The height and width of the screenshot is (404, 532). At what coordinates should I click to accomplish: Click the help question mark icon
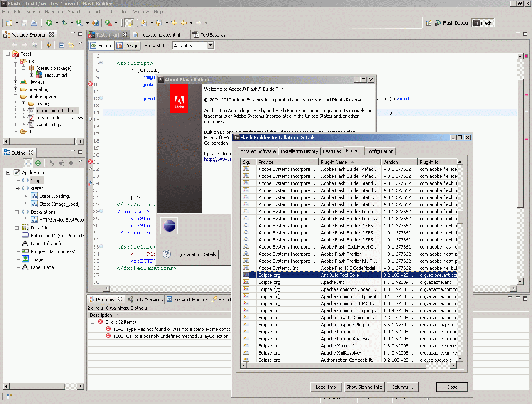point(167,254)
